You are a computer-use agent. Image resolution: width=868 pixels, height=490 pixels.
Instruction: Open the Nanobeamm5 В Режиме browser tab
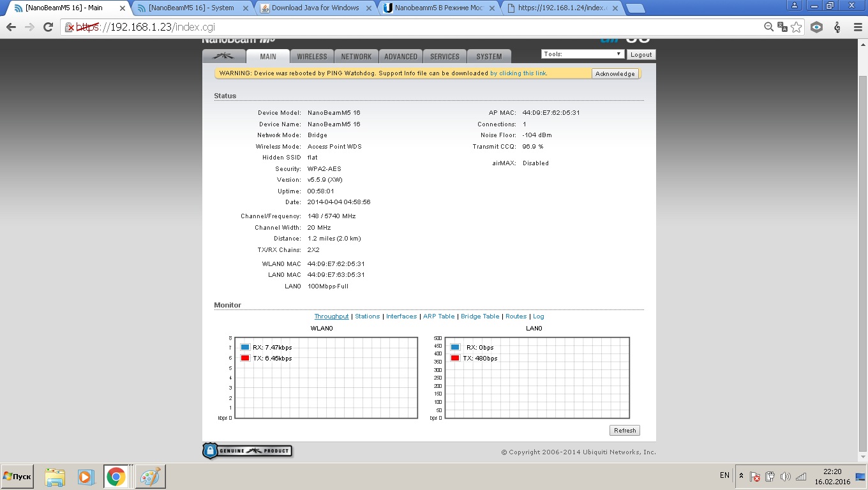pos(438,8)
